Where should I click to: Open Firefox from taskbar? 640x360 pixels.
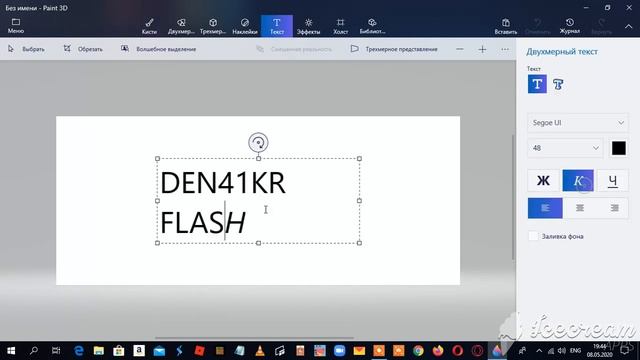click(438, 351)
